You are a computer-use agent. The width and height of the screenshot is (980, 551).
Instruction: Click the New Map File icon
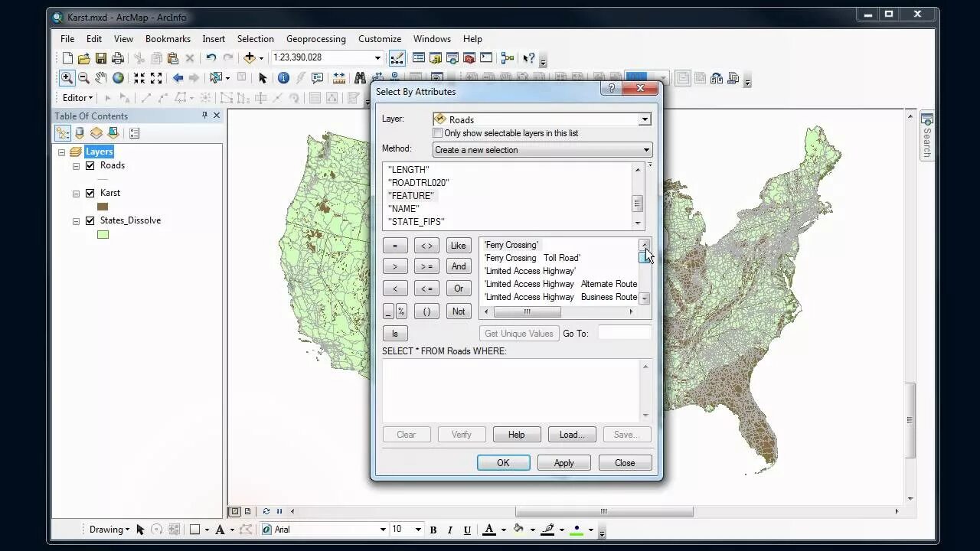coord(67,58)
